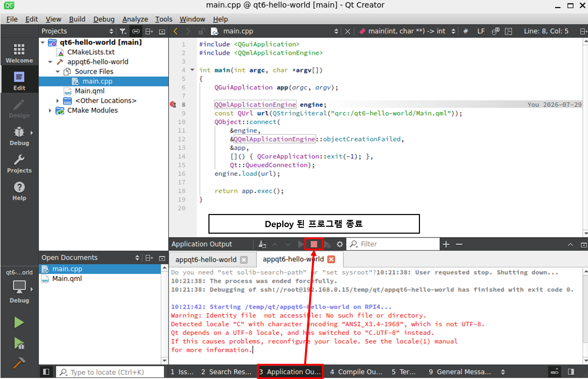
Task: Go back in editor navigation history
Action: tap(176, 31)
